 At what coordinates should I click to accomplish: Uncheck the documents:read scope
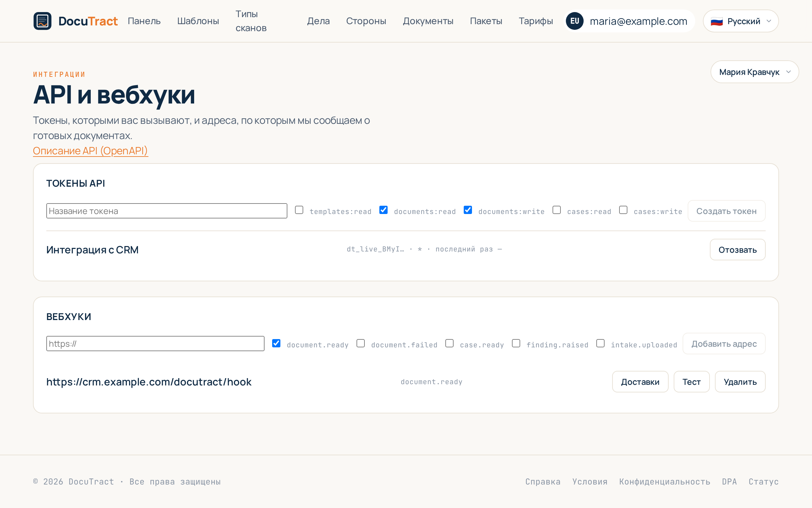tap(383, 210)
